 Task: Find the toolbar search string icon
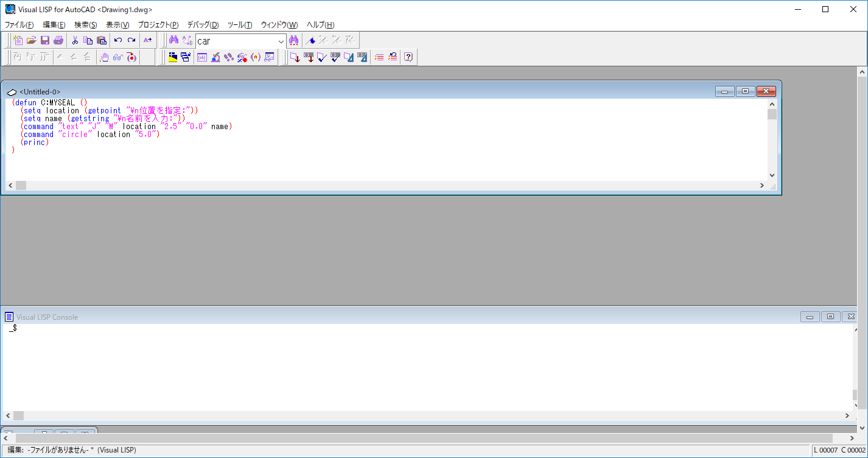tap(294, 41)
